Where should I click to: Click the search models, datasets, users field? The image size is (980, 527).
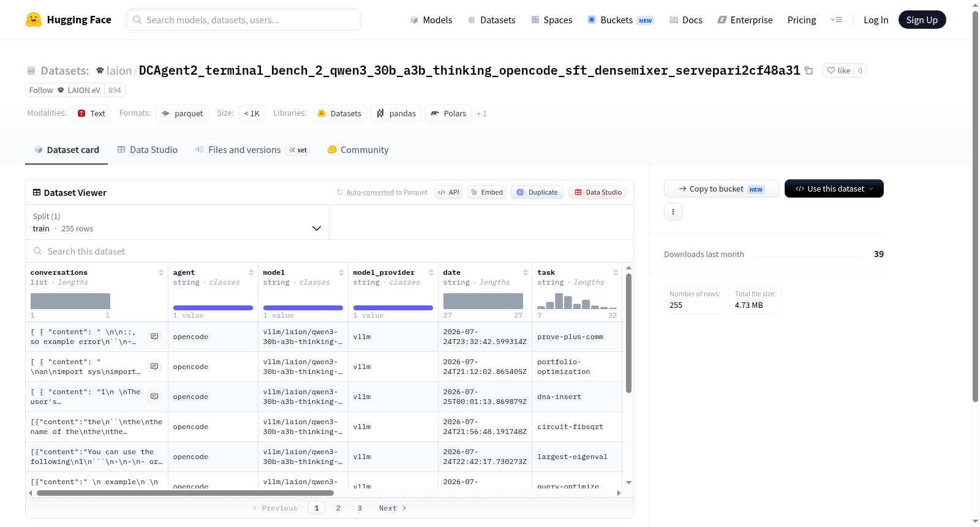(244, 20)
